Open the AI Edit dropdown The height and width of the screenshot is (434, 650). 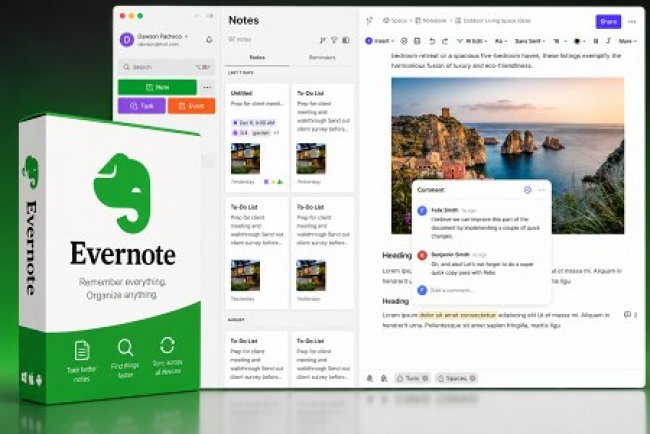coord(471,41)
